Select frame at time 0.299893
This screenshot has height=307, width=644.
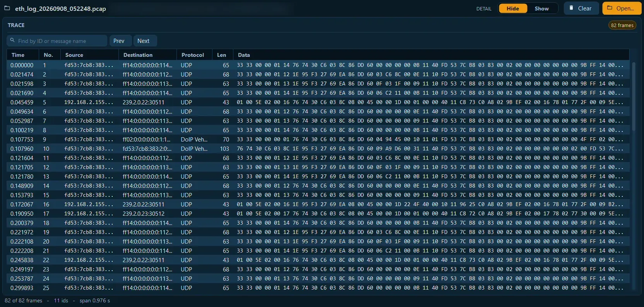point(318,288)
